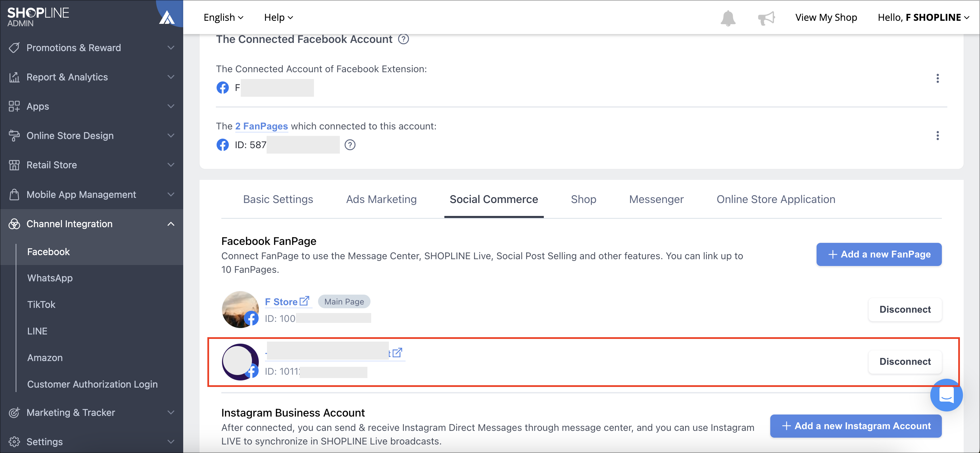Click the second FanPage profile avatar

(240, 362)
